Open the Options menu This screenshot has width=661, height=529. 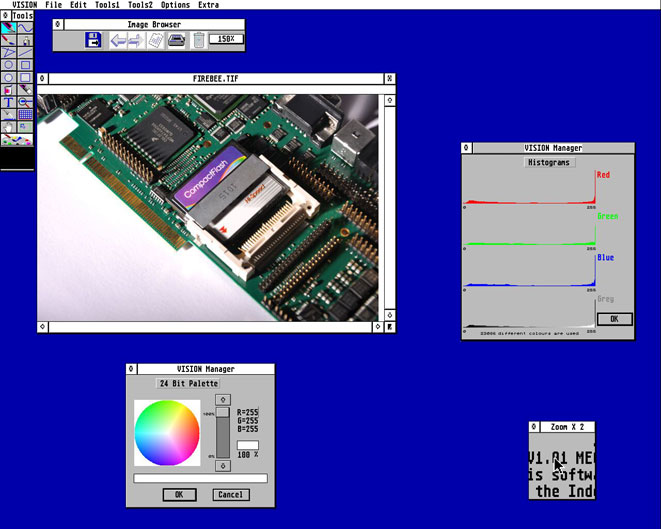click(x=175, y=5)
